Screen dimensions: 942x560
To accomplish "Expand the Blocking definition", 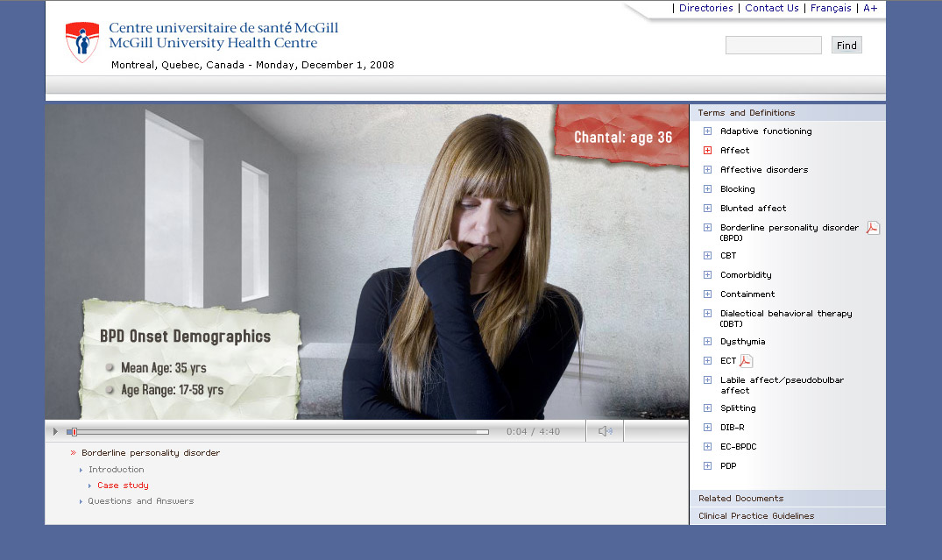I will click(x=708, y=188).
